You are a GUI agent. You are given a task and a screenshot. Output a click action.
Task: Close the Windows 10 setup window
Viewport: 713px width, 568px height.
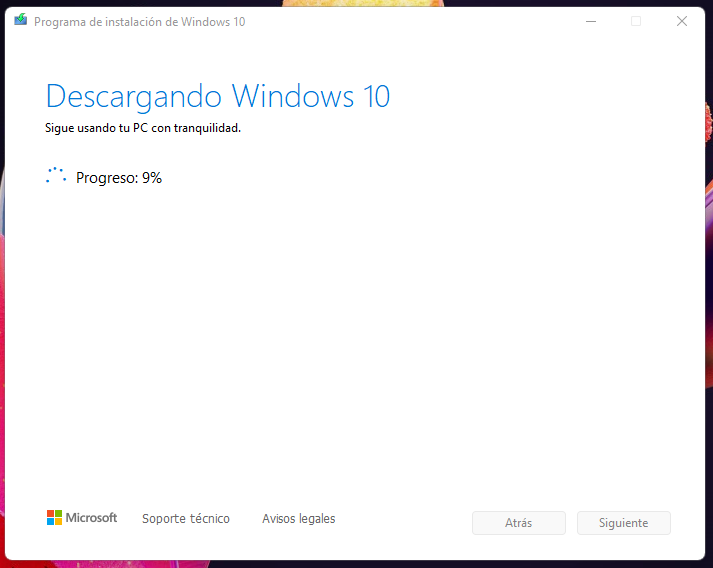pyautogui.click(x=682, y=21)
